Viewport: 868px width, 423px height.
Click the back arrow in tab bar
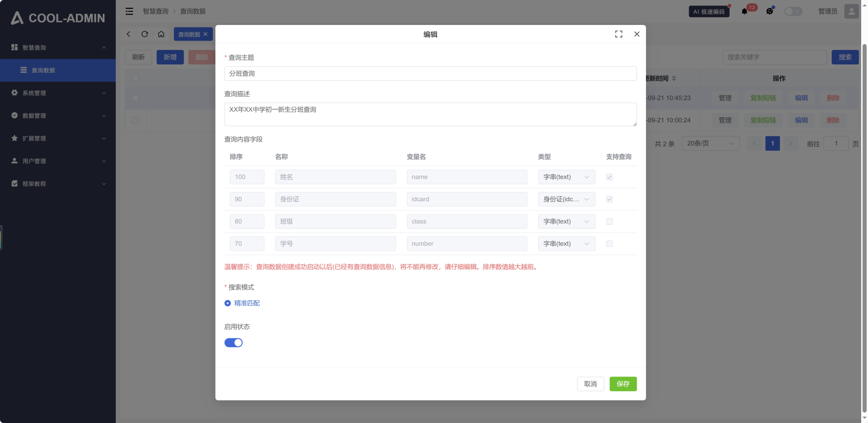(x=129, y=34)
